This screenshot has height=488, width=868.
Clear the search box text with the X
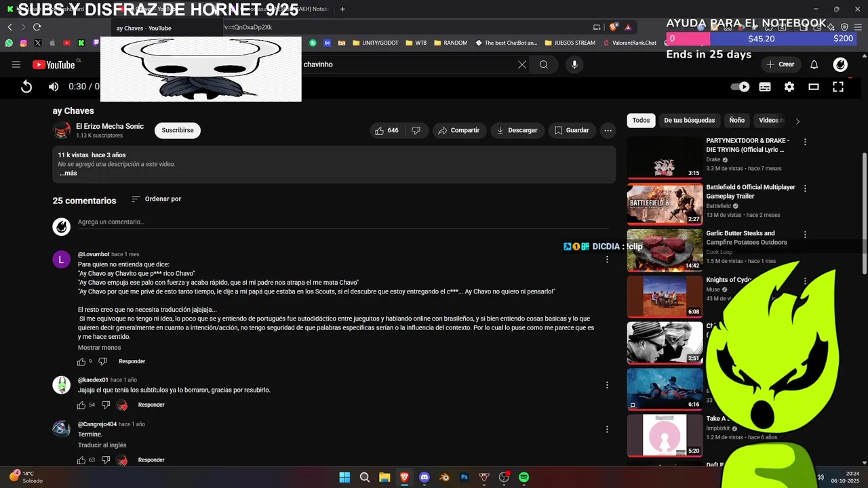521,64
